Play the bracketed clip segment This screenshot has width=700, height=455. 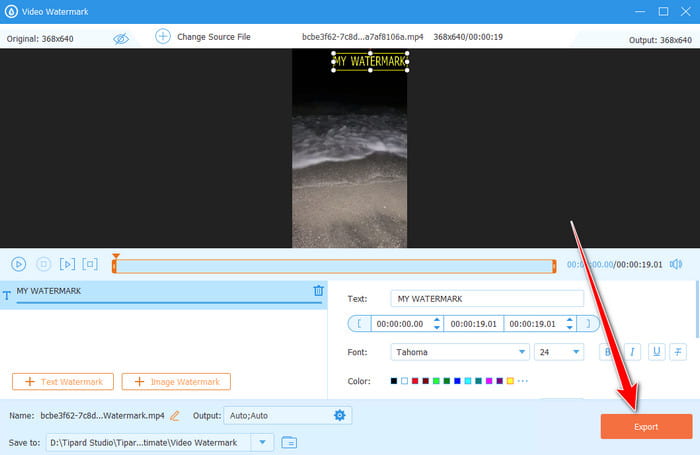point(67,264)
